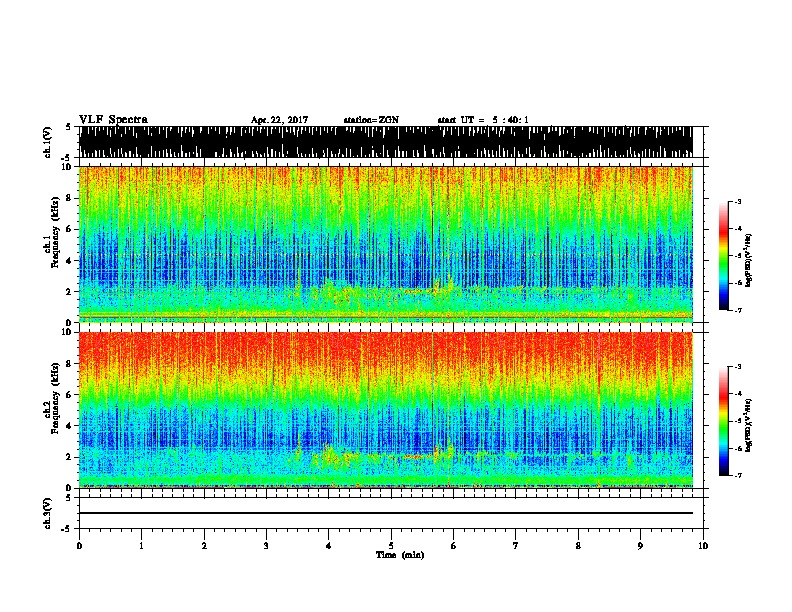Viewport: 792px width, 612px height.
Task: Click the '0' tick on Time axis
Action: [79, 546]
